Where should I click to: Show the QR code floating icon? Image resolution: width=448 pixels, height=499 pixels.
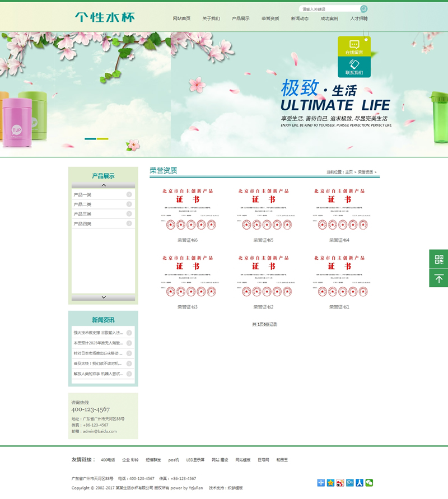(x=438, y=259)
